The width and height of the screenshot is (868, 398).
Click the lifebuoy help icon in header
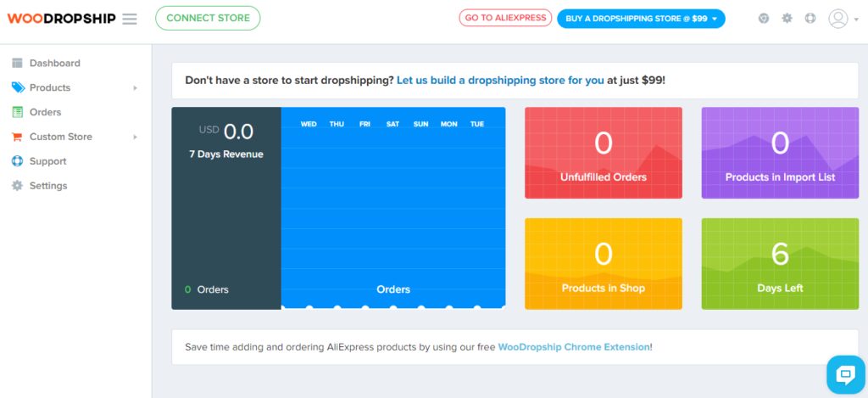(810, 19)
